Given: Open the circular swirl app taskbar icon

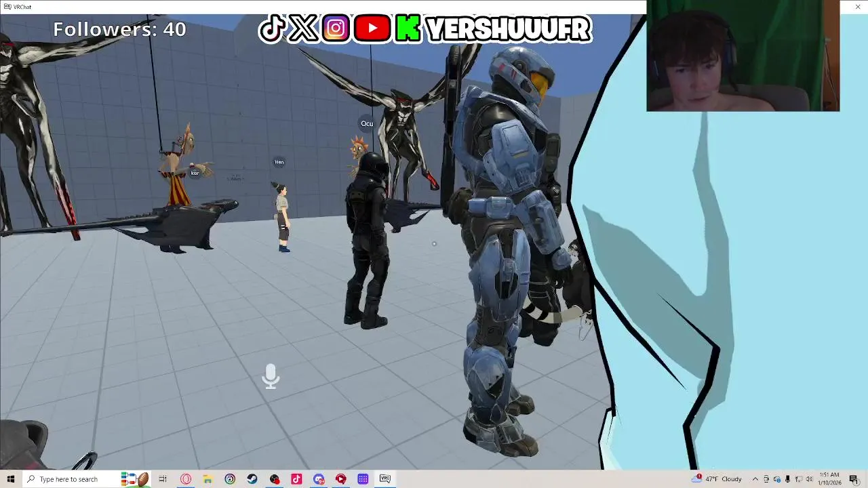Looking at the screenshot, I should (x=230, y=479).
